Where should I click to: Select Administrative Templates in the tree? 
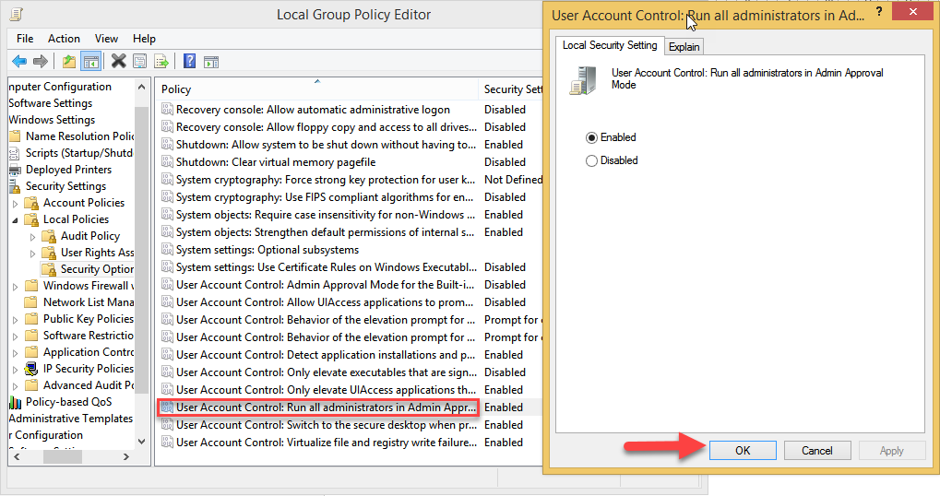point(71,419)
